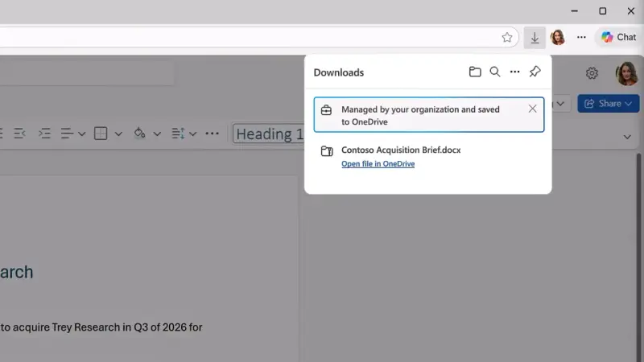
Task: Expand the borders dropdown arrow
Action: click(x=118, y=134)
